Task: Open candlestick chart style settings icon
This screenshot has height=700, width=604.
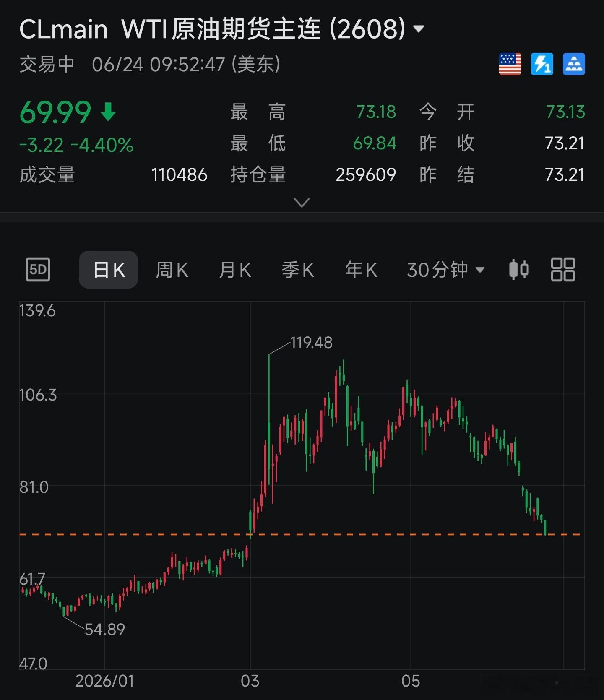Action: [x=519, y=269]
